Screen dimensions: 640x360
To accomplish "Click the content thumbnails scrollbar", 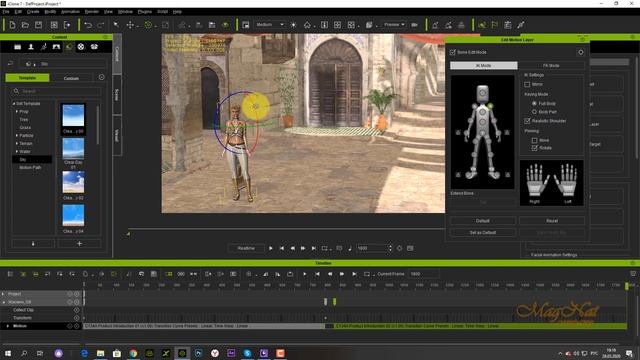I will 98,125.
